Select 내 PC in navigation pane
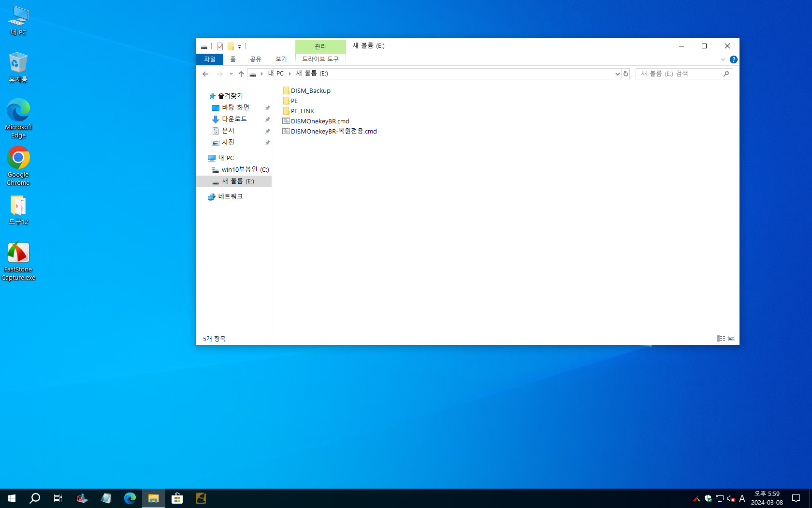The image size is (812, 508). click(x=221, y=158)
